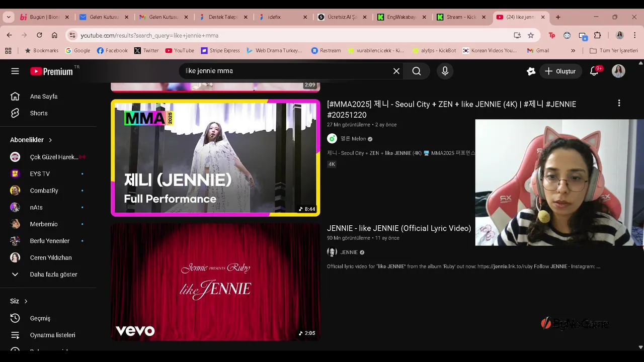This screenshot has height=362, width=644.
Task: Switch to the EngWakabayashi Kick tab
Action: click(x=401, y=17)
